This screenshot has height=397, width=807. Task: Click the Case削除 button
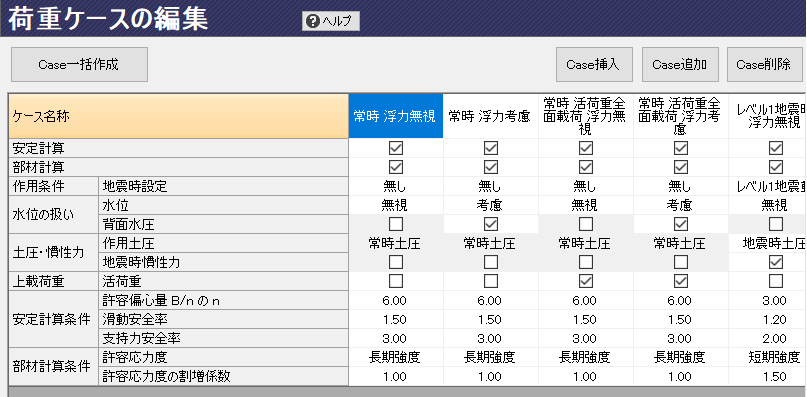[x=764, y=65]
